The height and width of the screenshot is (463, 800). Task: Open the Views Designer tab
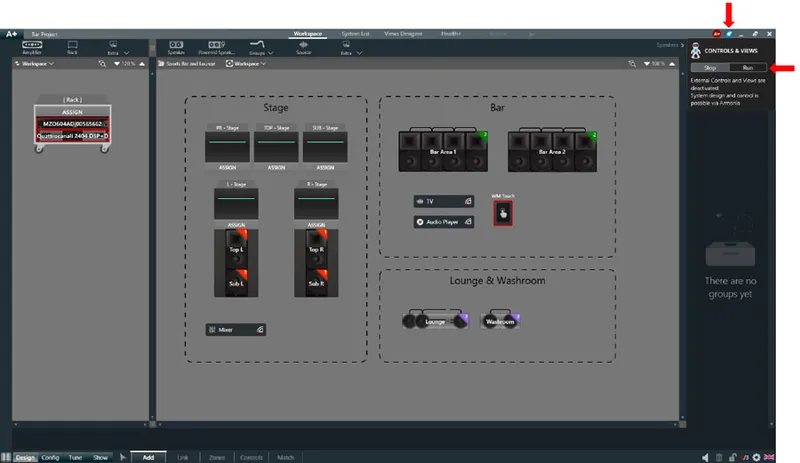[x=403, y=34]
